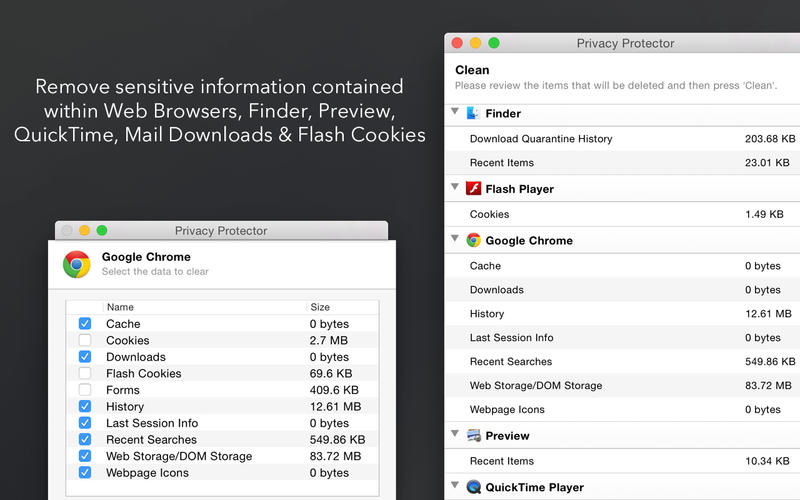Zoom the large Privacy Protector window
Image resolution: width=800 pixels, height=500 pixels.
[x=494, y=43]
